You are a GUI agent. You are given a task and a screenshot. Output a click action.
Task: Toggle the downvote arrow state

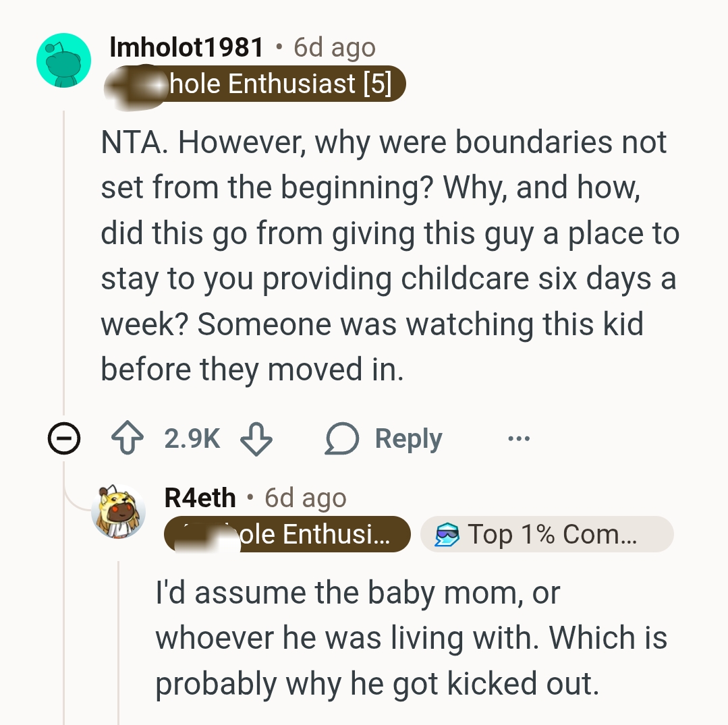coord(256,439)
